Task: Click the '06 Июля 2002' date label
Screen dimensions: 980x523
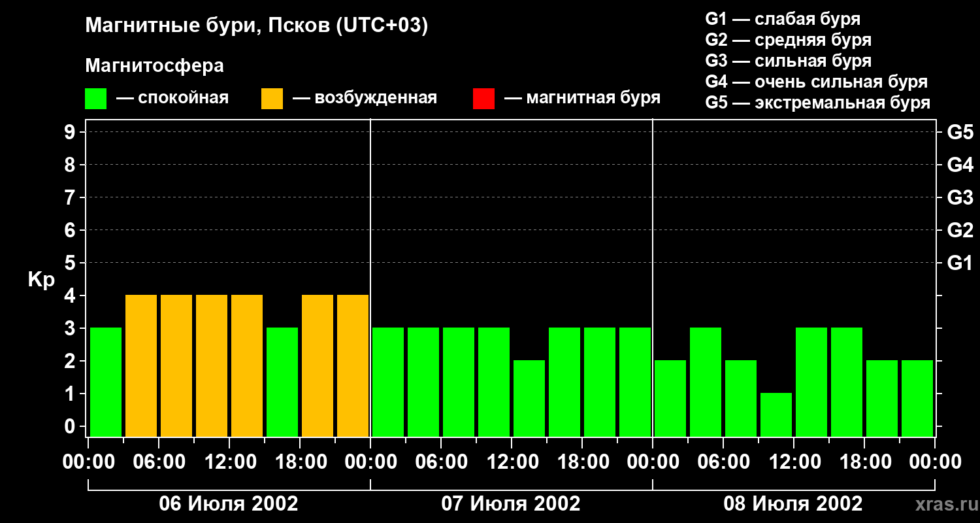Action: tap(229, 504)
